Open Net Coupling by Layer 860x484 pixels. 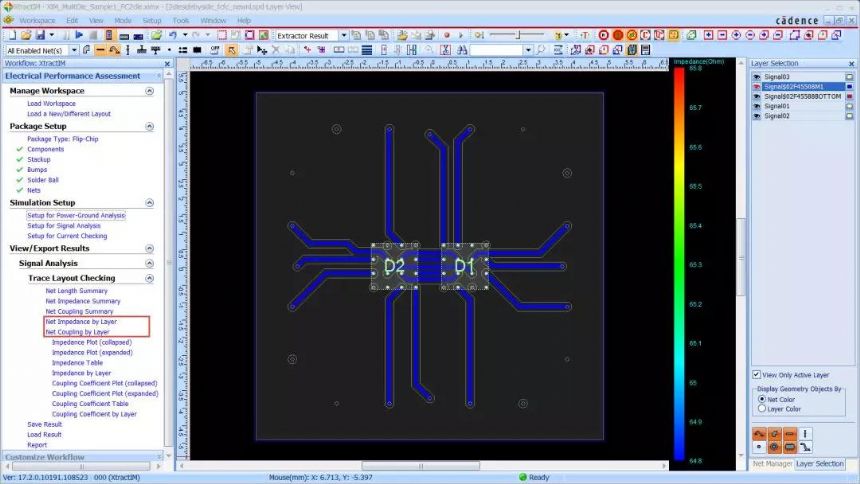[x=78, y=332]
